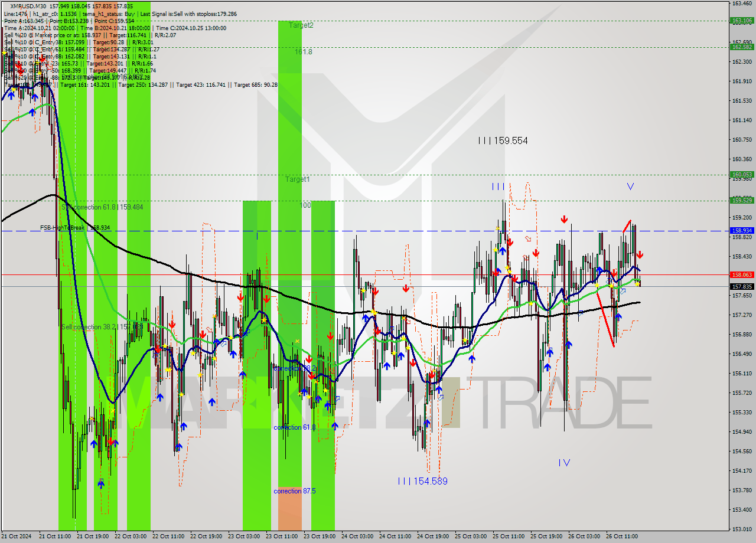Image resolution: width=756 pixels, height=543 pixels.
Task: Click the 21 Oct 11:00 time label
Action: 55,537
